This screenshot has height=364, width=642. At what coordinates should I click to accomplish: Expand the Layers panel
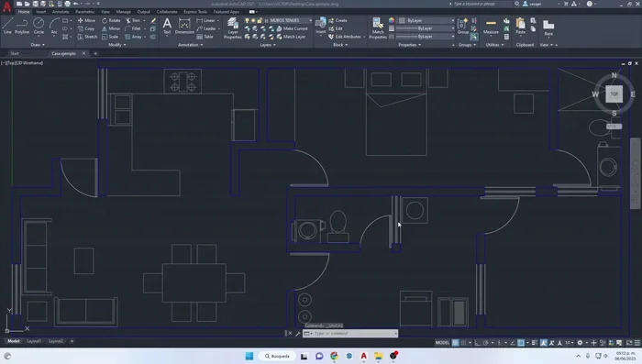click(x=268, y=45)
